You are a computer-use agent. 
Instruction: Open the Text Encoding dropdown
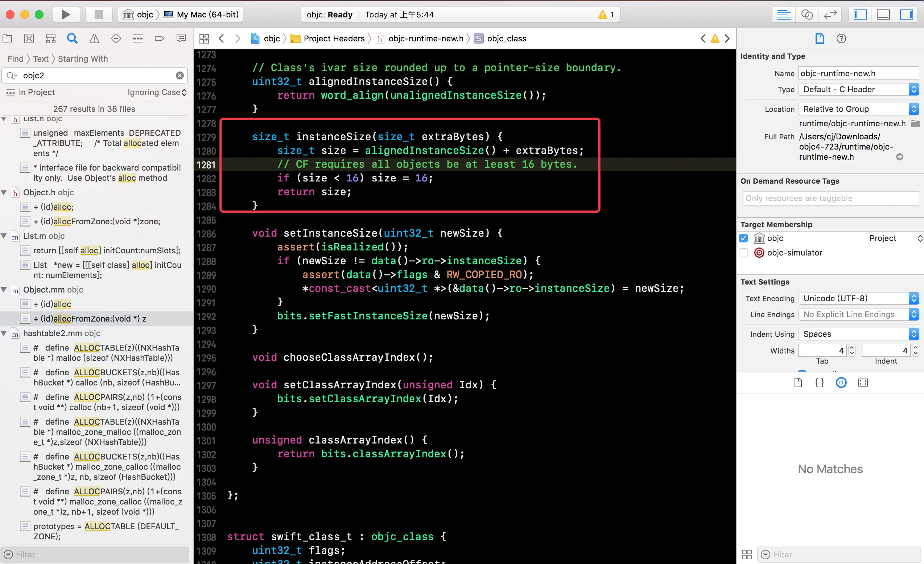pos(858,298)
